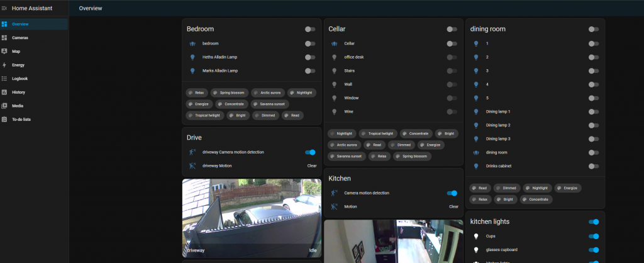The height and width of the screenshot is (263, 644).
Task: Click the driveway Motion sensor icon
Action: [192, 165]
